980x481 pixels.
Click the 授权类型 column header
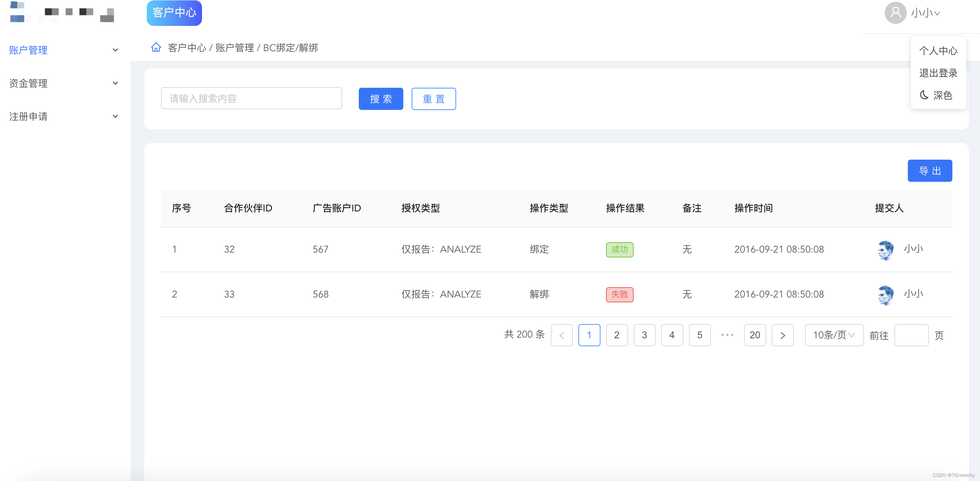(x=421, y=208)
